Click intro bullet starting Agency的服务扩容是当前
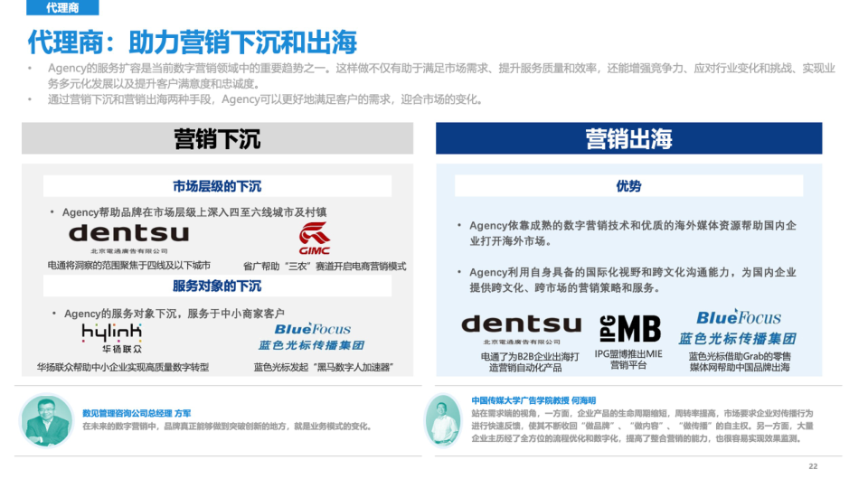This screenshot has width=868, height=488. 441,76
